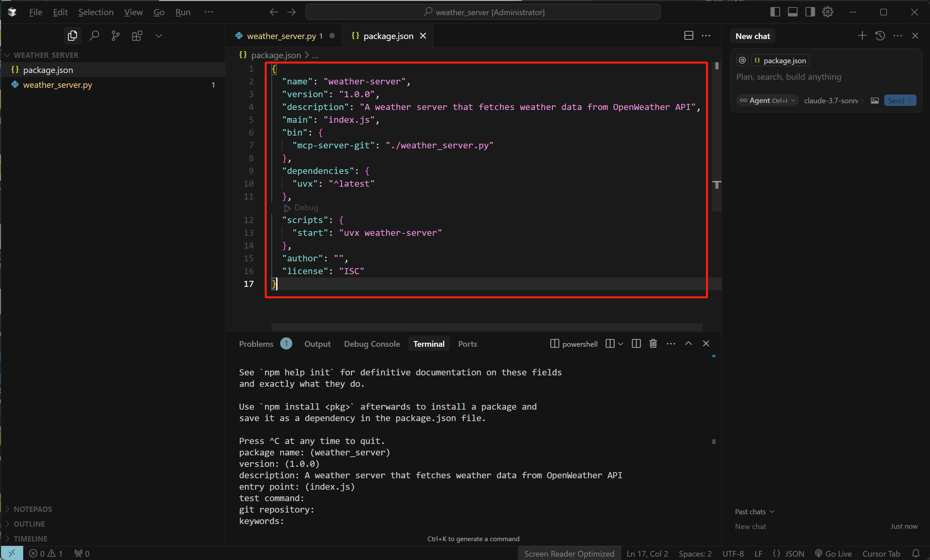Open the Source Control view icon
Screen dimensions: 930x560
pos(115,36)
